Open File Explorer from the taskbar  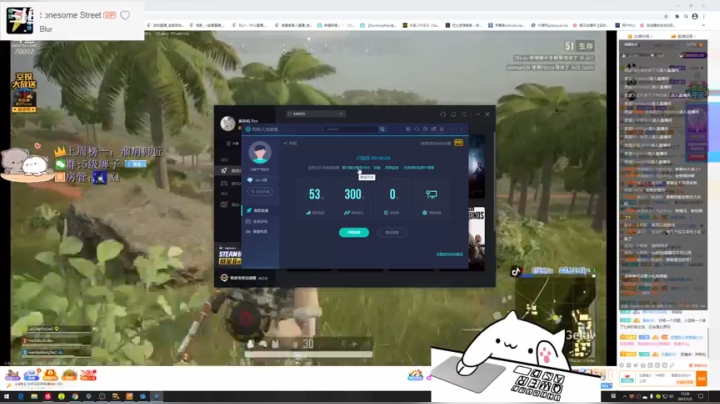click(x=34, y=396)
